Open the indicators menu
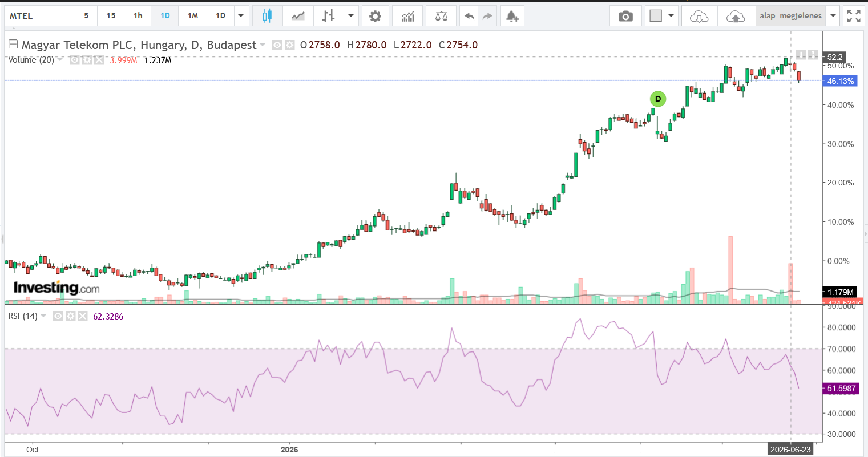The image size is (868, 457). click(x=407, y=16)
